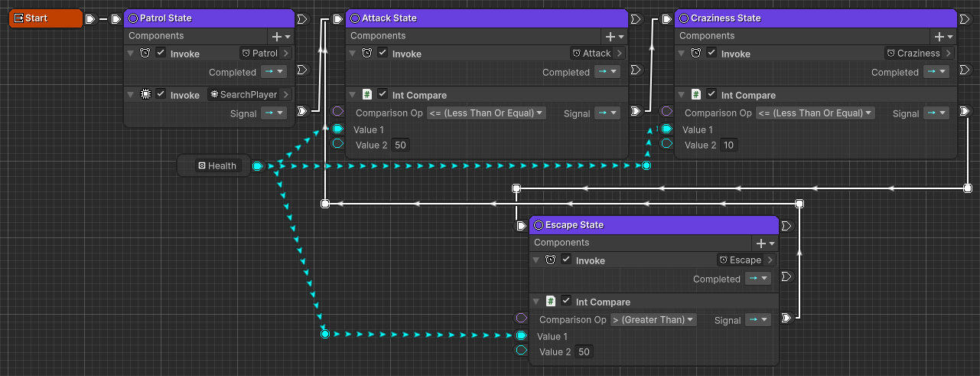
Task: Click the Health variable node
Action: coord(217,165)
